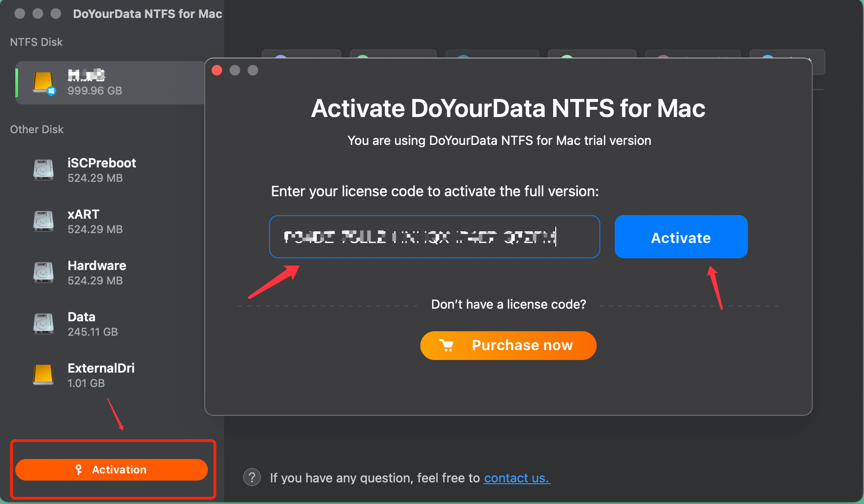Click the cart icon on Purchase now button
This screenshot has height=504, width=864.
click(x=446, y=345)
